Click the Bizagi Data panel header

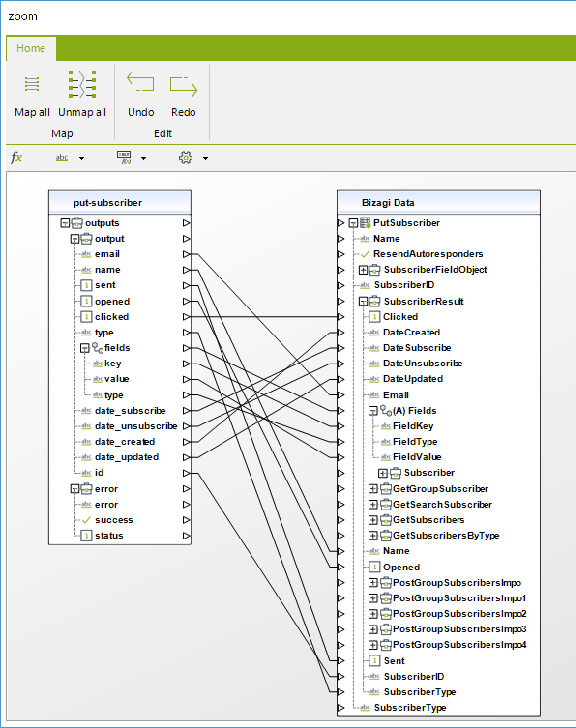pyautogui.click(x=438, y=203)
